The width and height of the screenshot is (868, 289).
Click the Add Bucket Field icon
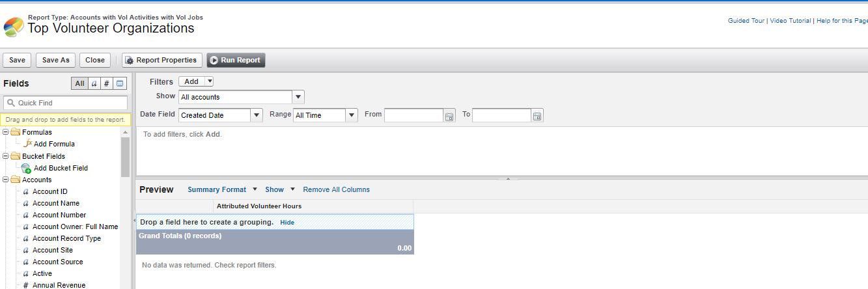click(27, 168)
